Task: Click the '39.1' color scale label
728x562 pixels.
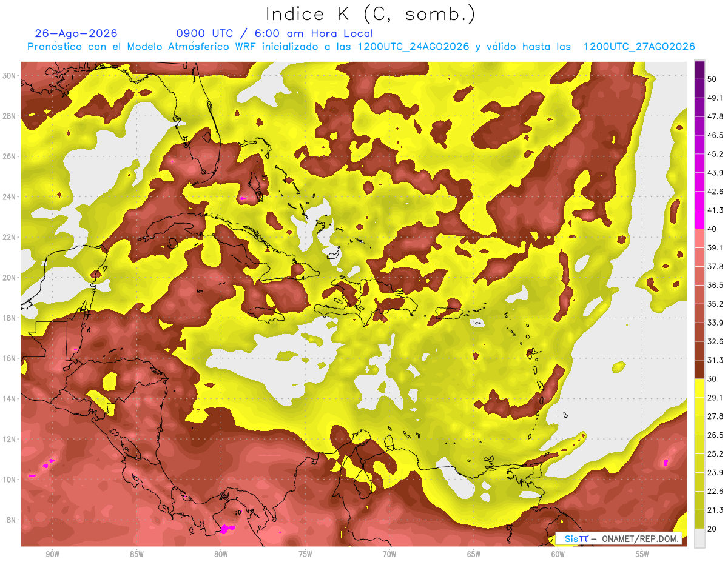Action: tap(715, 248)
